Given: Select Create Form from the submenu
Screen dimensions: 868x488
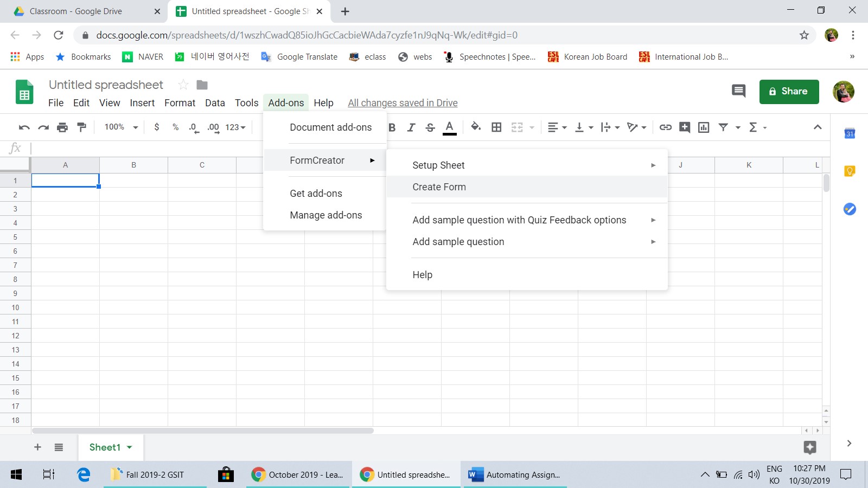Looking at the screenshot, I should (439, 187).
